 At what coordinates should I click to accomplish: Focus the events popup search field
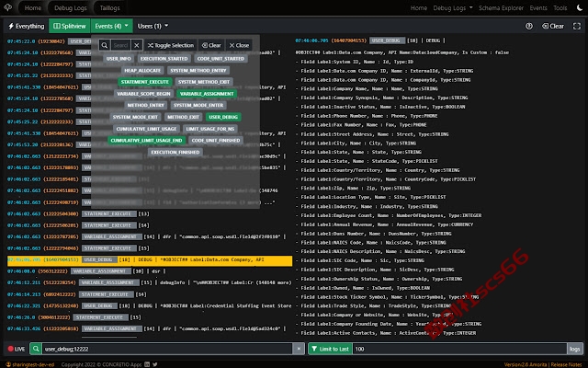(120, 45)
